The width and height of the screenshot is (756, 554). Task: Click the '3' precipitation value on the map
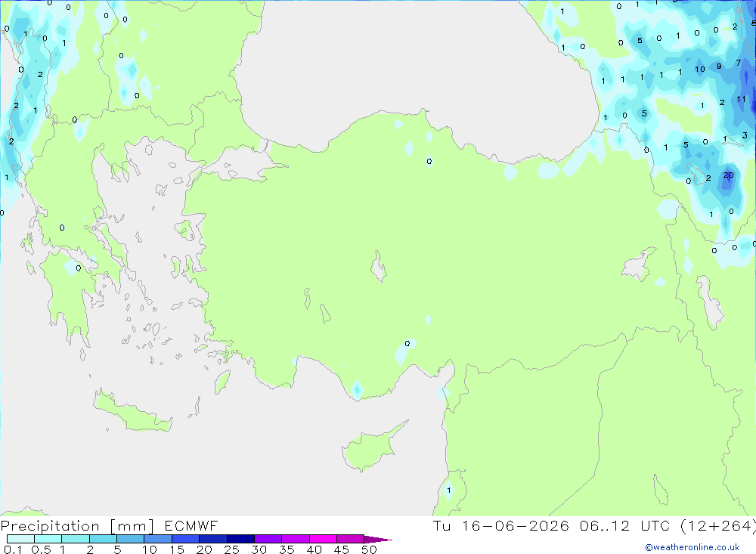(x=745, y=135)
